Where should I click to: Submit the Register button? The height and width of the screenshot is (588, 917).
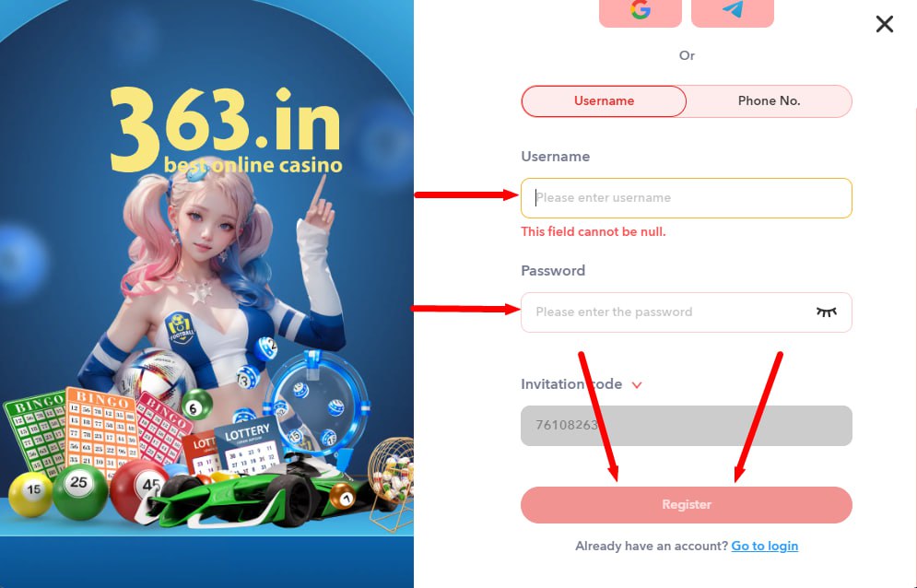(x=686, y=504)
